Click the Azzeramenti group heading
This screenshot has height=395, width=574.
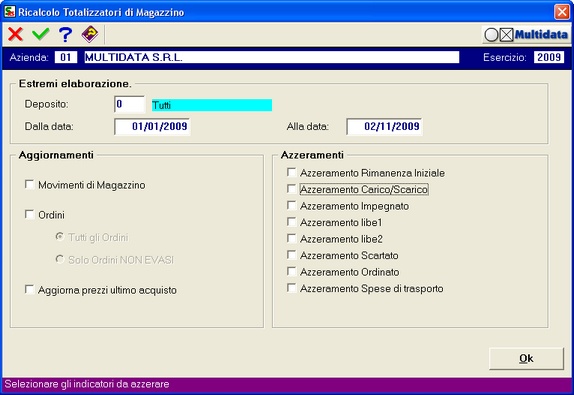312,155
